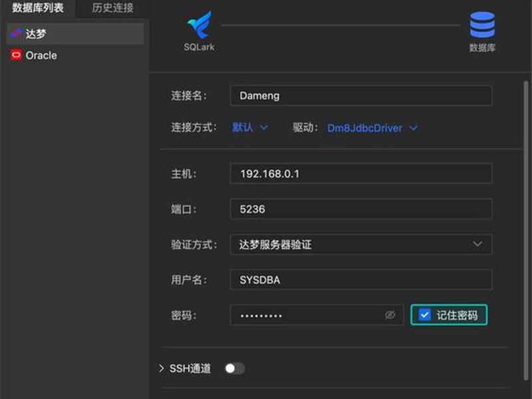Enable the SSH通道 toggle switch
532x399 pixels.
tap(235, 368)
